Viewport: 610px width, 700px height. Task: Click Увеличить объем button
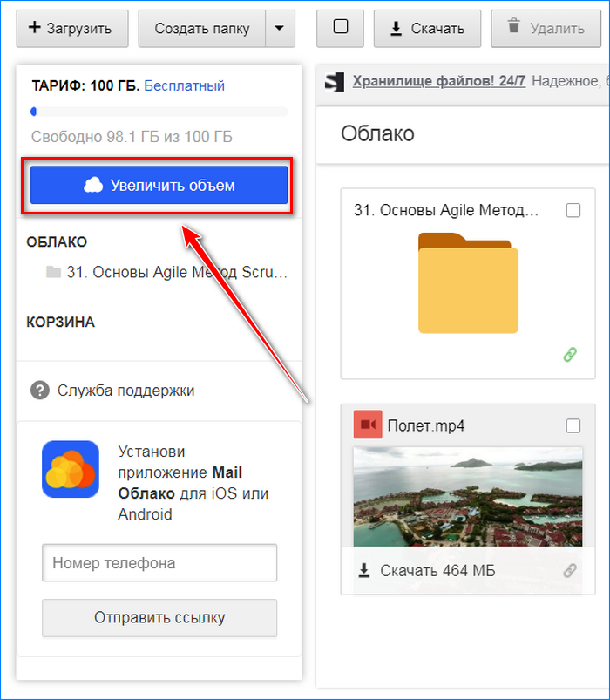(x=159, y=185)
